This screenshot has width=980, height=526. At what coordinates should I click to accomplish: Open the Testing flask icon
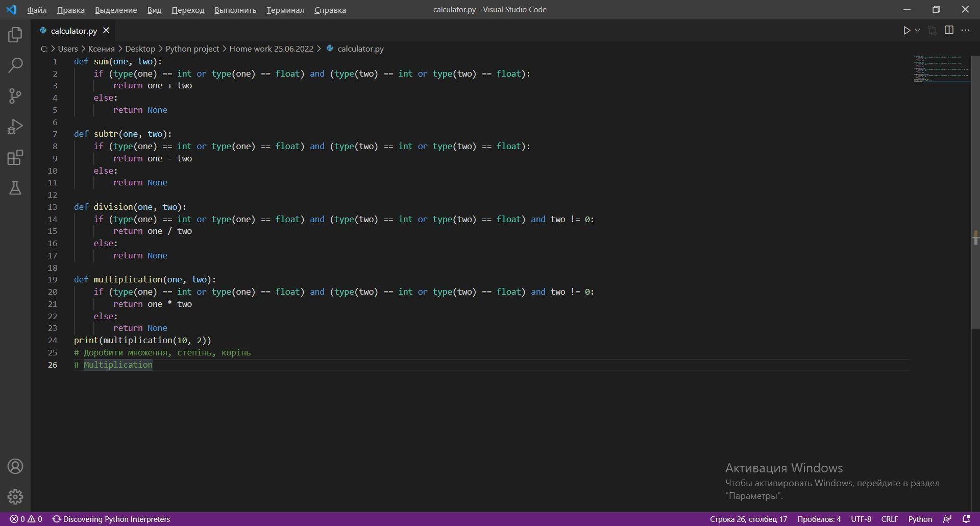pos(15,188)
